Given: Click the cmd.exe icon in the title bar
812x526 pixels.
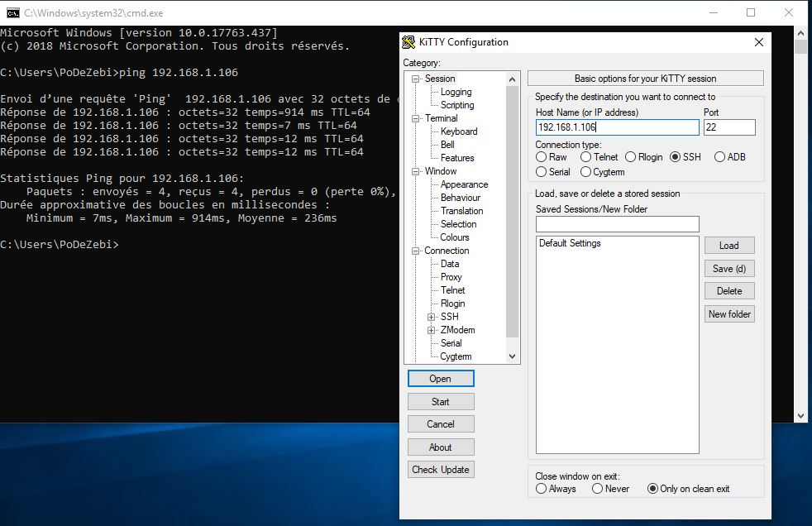Looking at the screenshot, I should pos(13,13).
